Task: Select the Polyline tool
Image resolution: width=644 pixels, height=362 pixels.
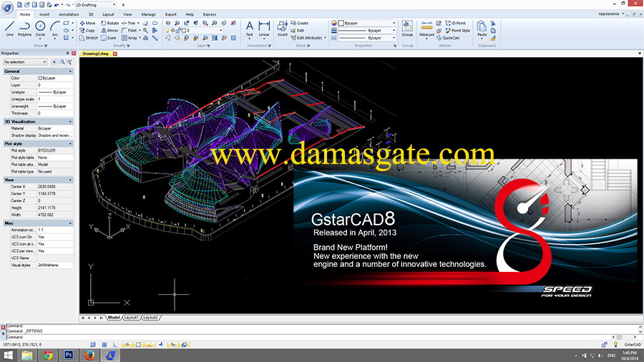Action: [x=24, y=29]
